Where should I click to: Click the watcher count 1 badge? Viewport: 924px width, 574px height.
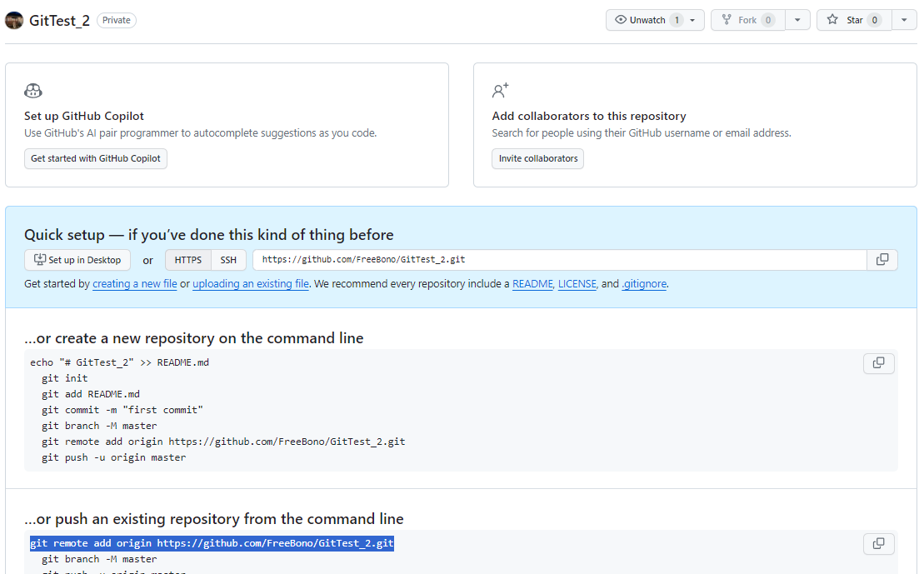point(677,20)
